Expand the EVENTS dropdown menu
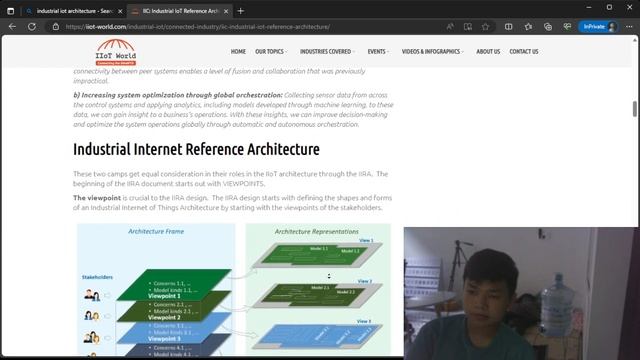This screenshot has width=640, height=360. [378, 51]
